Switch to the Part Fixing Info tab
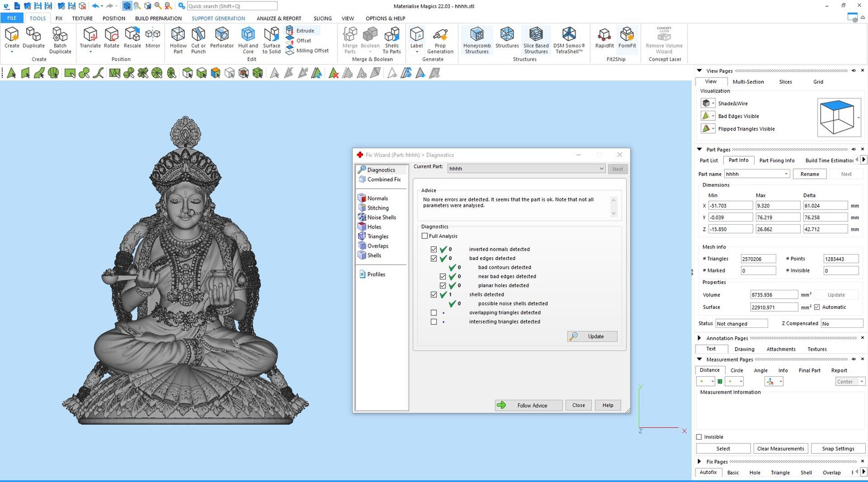This screenshot has width=868, height=482. pyautogui.click(x=776, y=161)
